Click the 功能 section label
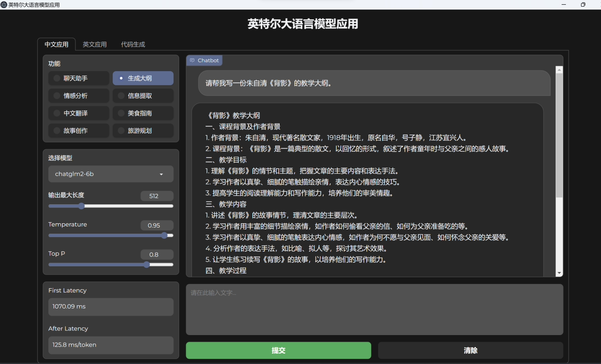 click(x=55, y=64)
